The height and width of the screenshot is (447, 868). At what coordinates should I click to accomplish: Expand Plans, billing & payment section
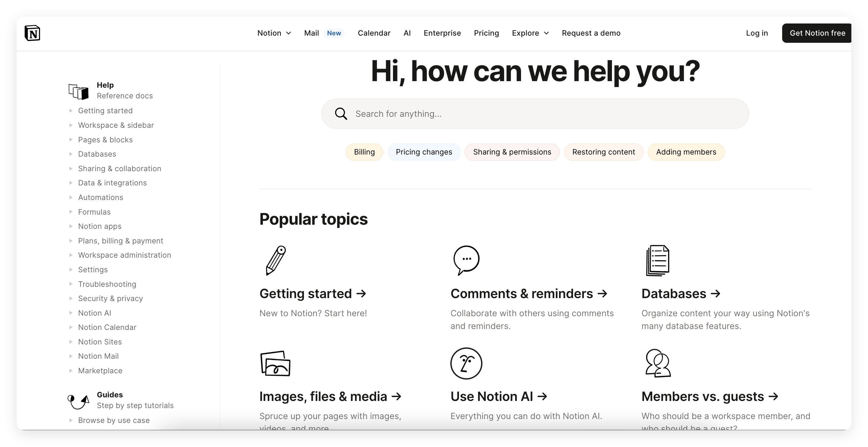pyautogui.click(x=71, y=241)
